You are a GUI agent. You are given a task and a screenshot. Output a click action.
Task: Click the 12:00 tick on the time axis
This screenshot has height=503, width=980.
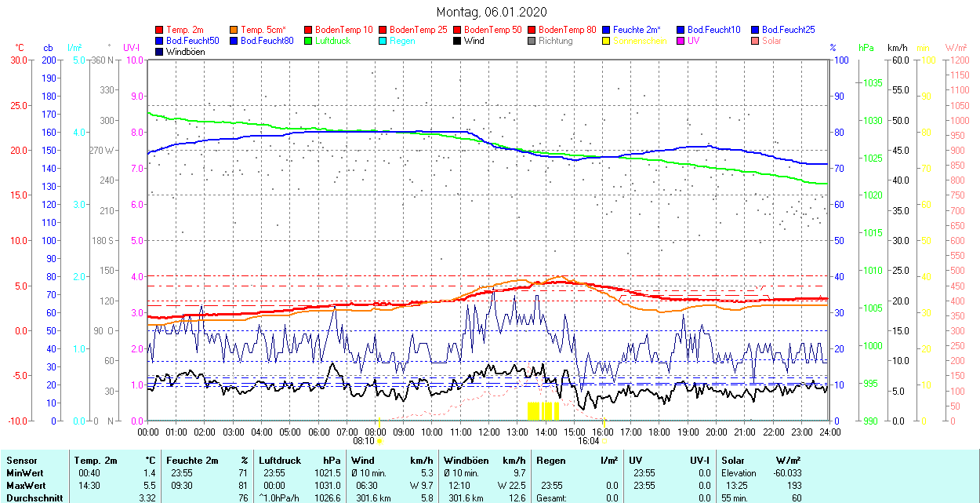[489, 432]
